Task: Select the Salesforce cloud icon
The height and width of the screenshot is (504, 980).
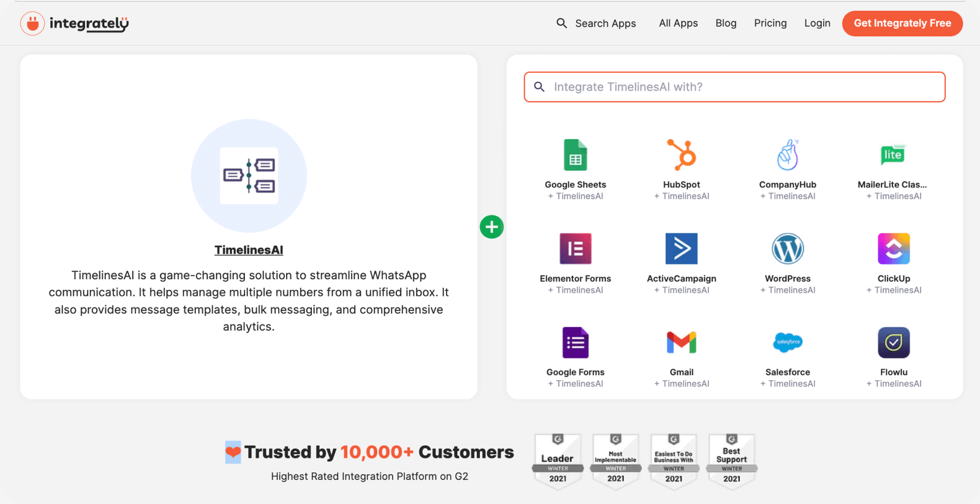Action: [x=788, y=342]
